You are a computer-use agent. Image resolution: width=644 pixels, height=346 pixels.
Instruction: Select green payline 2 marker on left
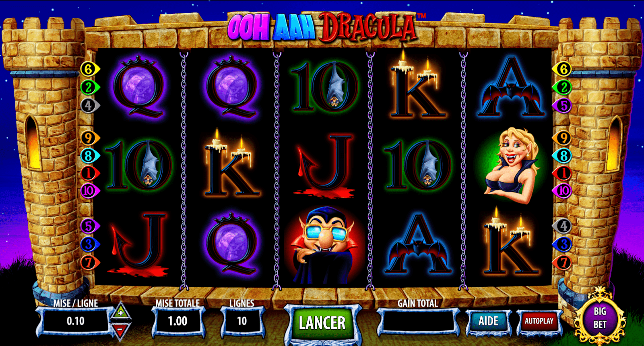(89, 87)
